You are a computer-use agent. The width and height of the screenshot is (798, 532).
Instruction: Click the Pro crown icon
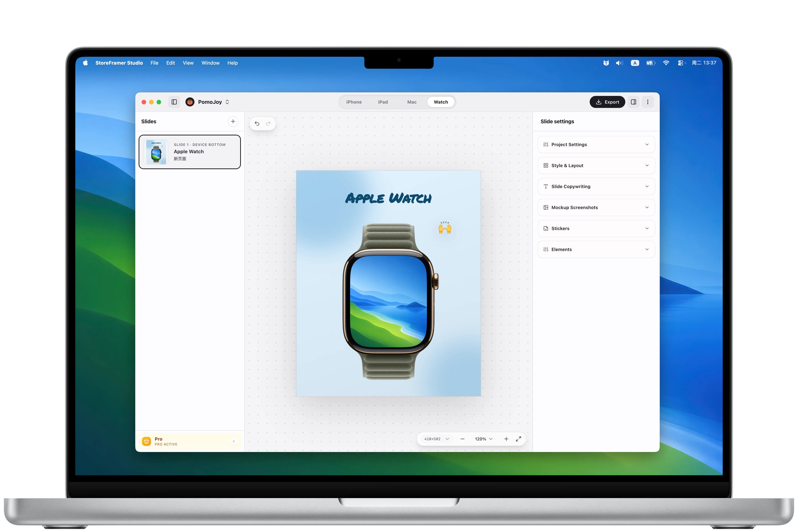pos(146,441)
